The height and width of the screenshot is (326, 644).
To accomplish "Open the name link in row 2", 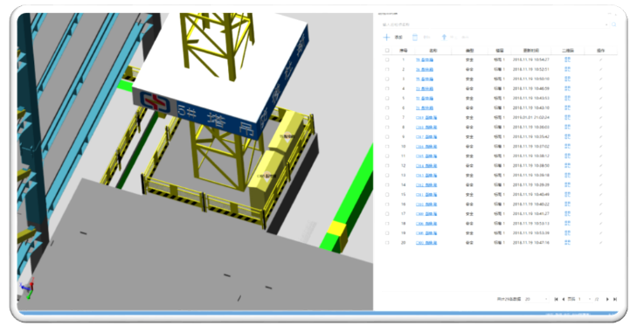I will coord(425,69).
